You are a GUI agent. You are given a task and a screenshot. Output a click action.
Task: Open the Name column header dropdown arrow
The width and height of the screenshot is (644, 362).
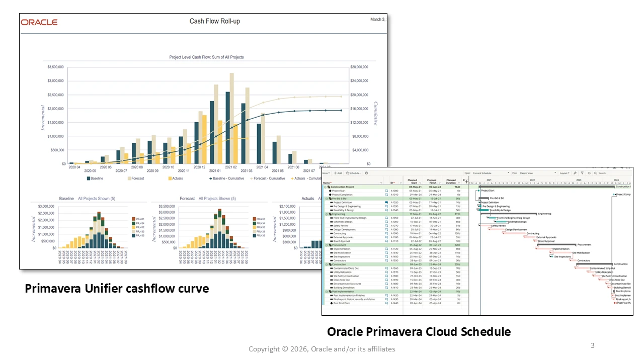point(381,183)
